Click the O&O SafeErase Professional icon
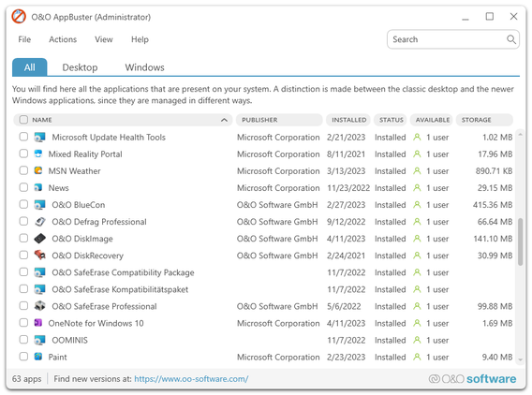The height and width of the screenshot is (395, 532). 39,306
